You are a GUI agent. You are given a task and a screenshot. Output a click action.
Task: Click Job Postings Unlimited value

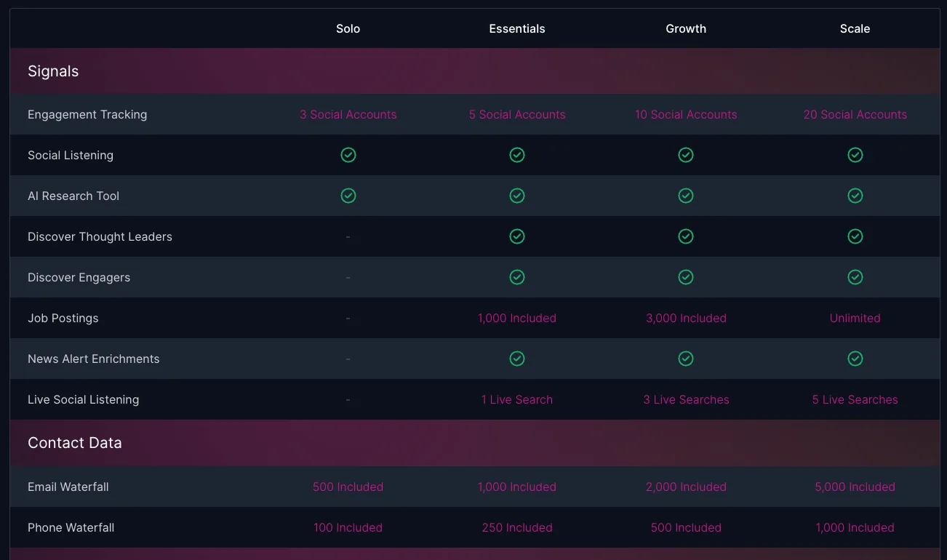[855, 318]
